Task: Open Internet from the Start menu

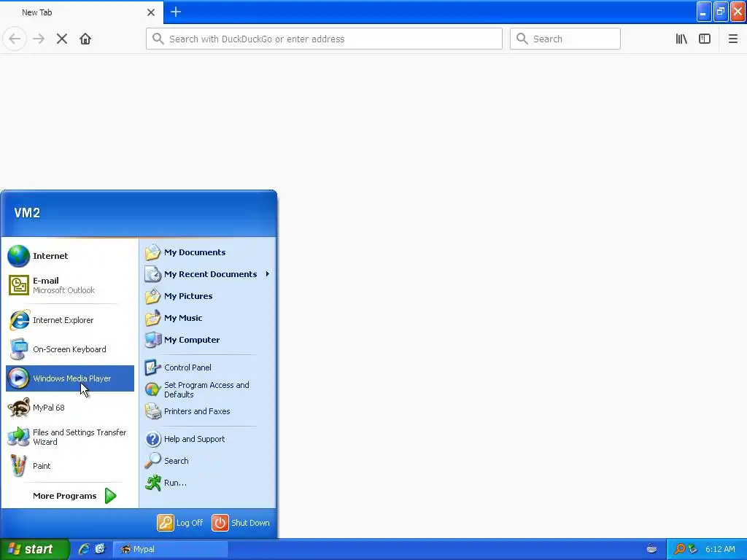Action: tap(69, 256)
